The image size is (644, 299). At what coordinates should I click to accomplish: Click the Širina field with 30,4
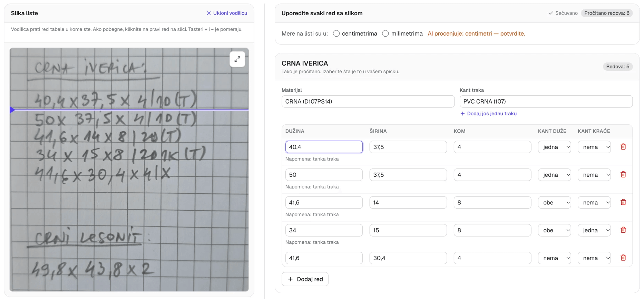tap(408, 258)
